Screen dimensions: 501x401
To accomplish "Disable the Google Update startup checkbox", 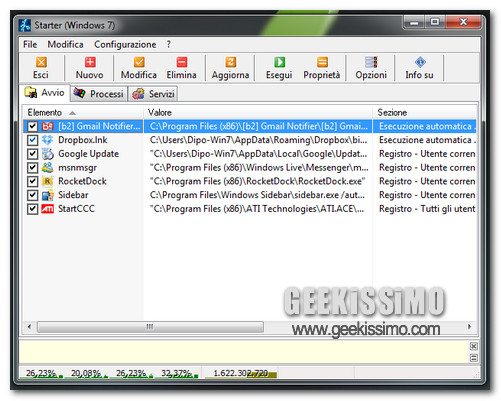I will coord(32,154).
